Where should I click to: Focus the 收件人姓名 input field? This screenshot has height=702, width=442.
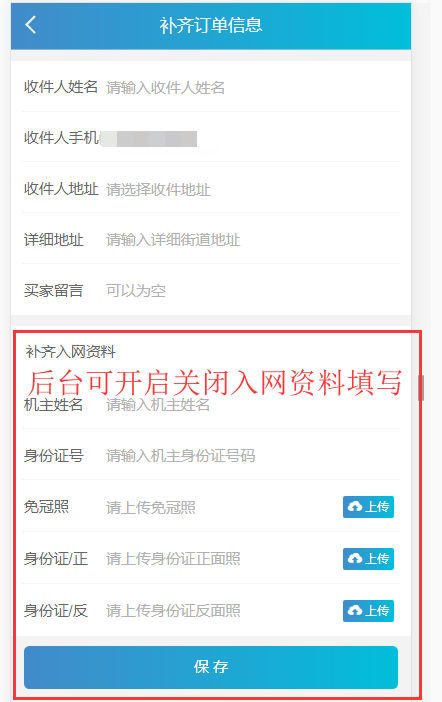click(x=253, y=87)
